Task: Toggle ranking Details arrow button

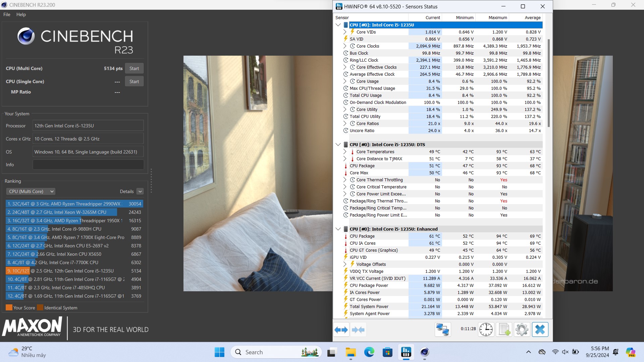Action: pyautogui.click(x=140, y=191)
